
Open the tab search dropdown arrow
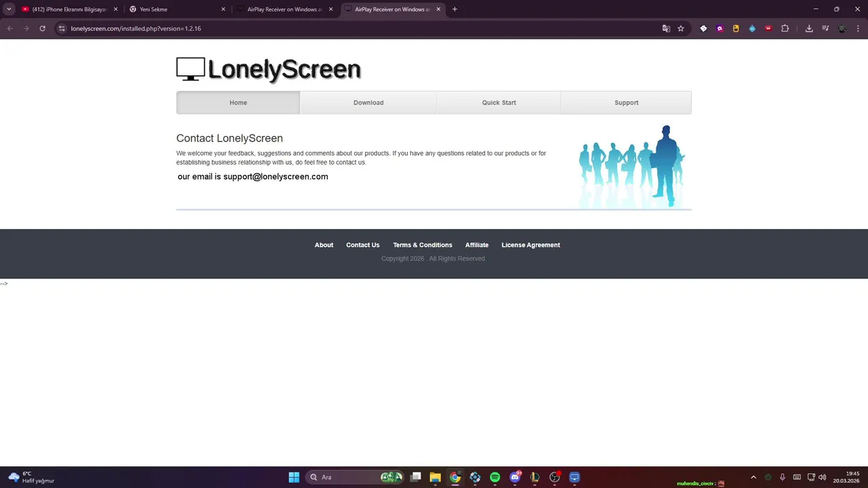[9, 9]
